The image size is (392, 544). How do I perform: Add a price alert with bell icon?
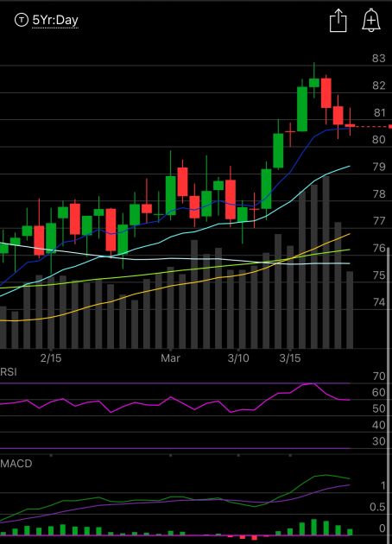pyautogui.click(x=371, y=20)
